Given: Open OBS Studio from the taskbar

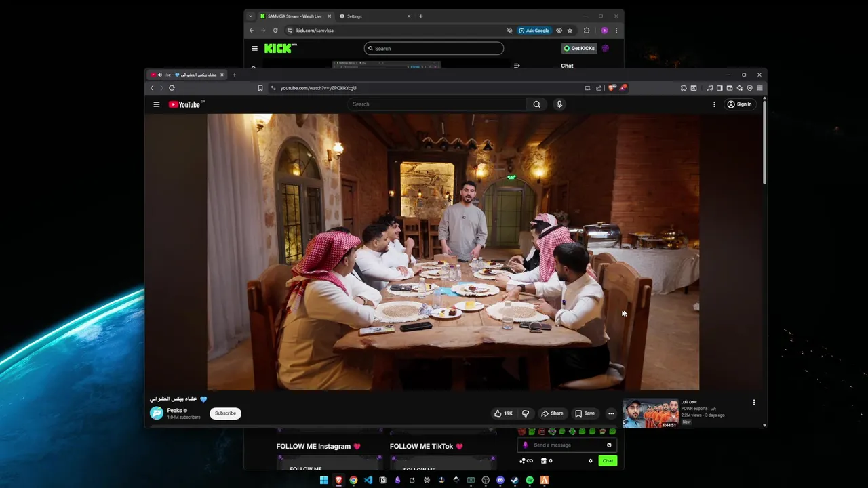Looking at the screenshot, I should [486, 480].
